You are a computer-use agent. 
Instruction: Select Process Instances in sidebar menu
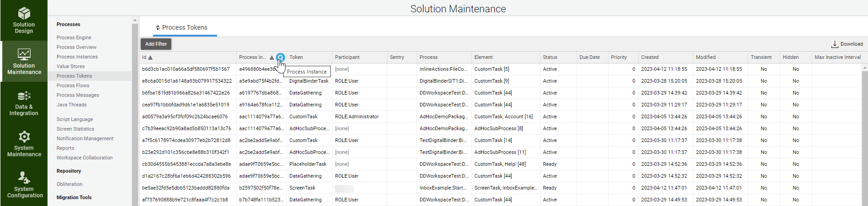tap(77, 57)
